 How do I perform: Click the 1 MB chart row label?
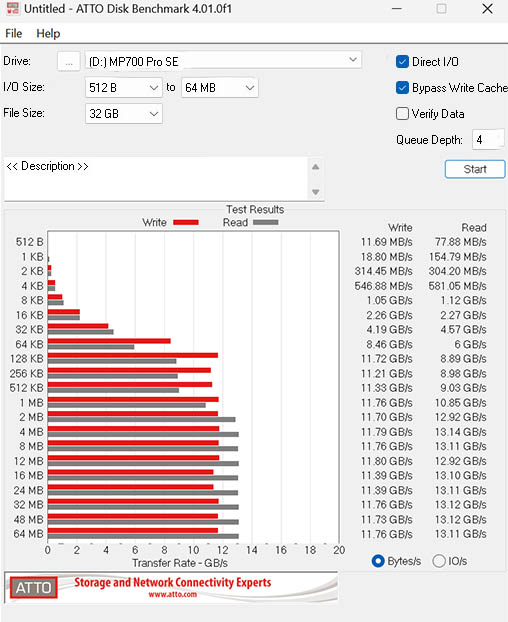[31, 403]
